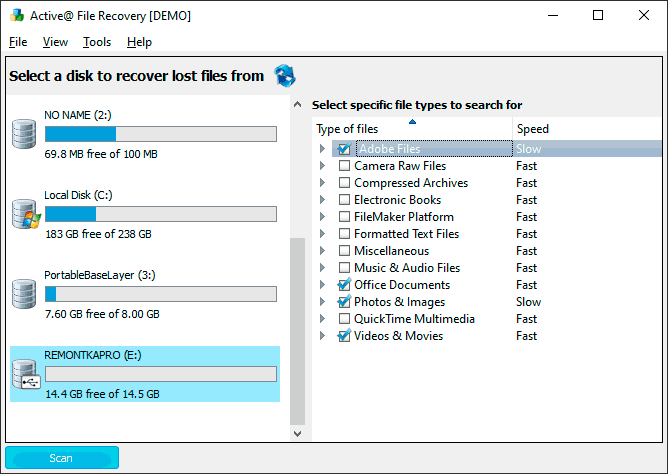Check the Formatted Text Files checkbox

point(344,234)
